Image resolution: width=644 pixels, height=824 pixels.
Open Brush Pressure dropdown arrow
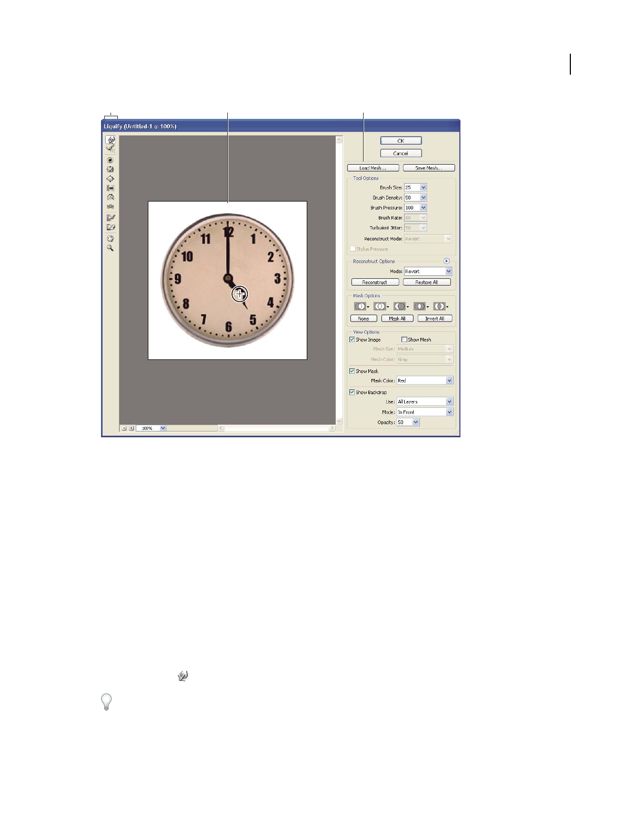424,207
